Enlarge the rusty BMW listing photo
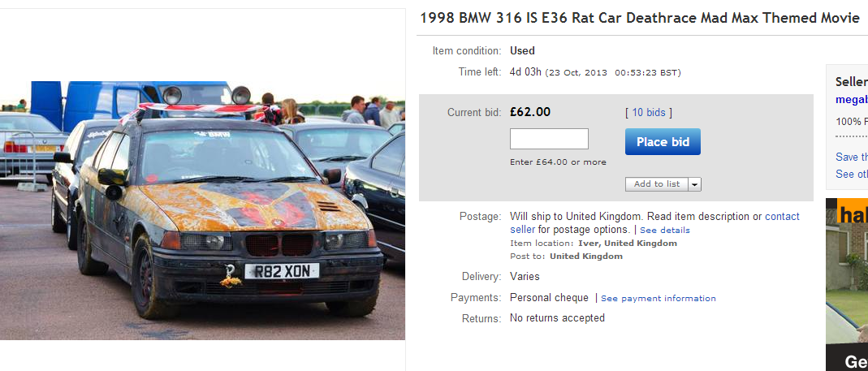Viewport: 868px width, 371px height. point(203,210)
